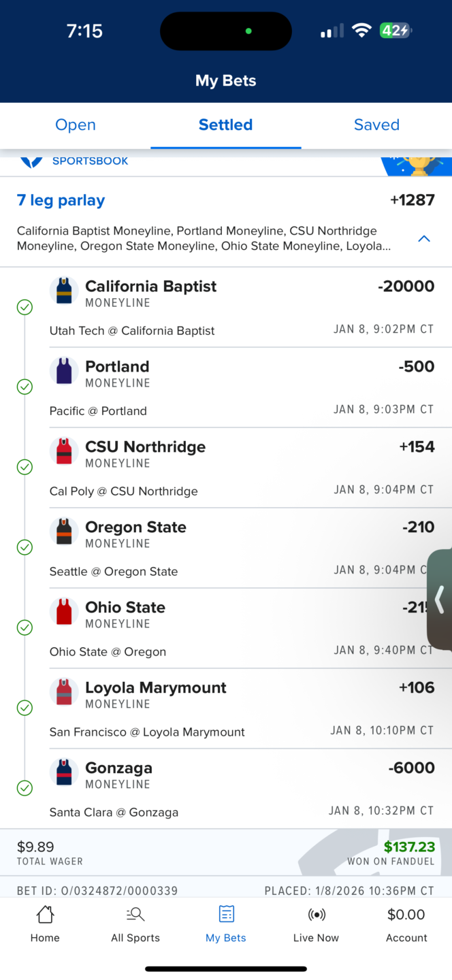
Task: Open Live Now broadcast icon
Action: (316, 915)
